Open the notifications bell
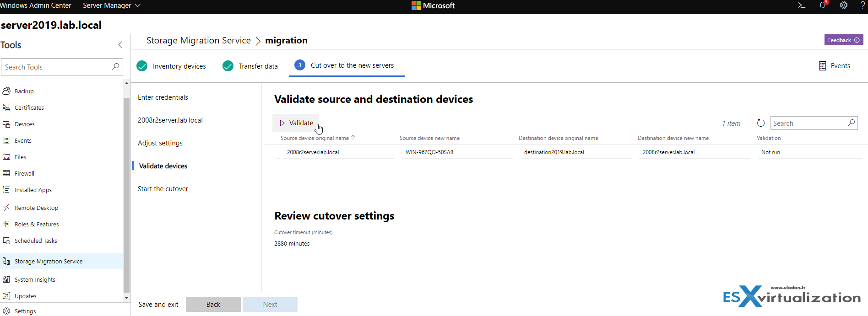 823,5
